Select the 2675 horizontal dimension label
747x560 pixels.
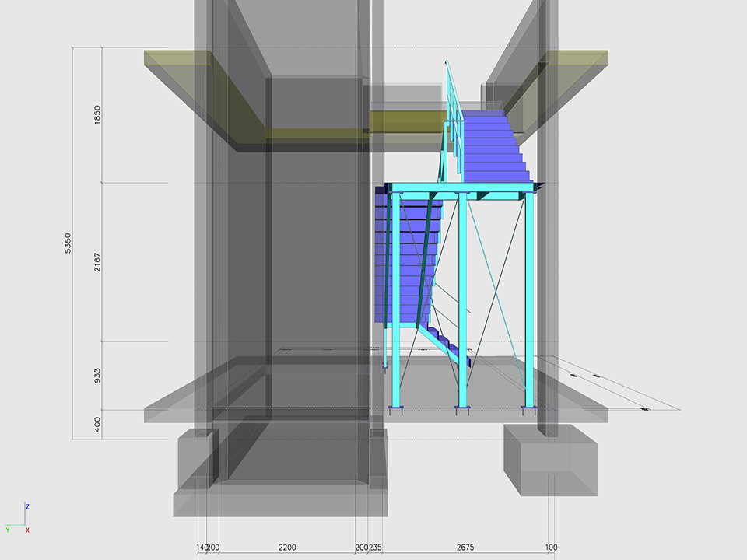click(465, 548)
